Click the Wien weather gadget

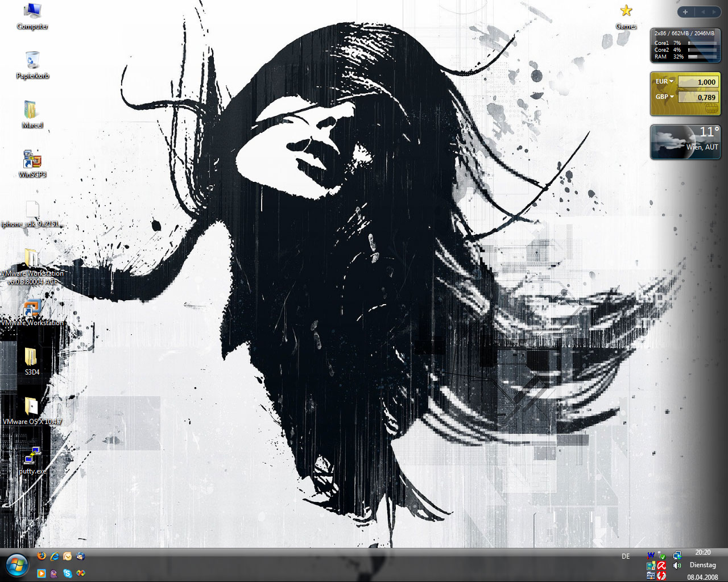tap(685, 142)
